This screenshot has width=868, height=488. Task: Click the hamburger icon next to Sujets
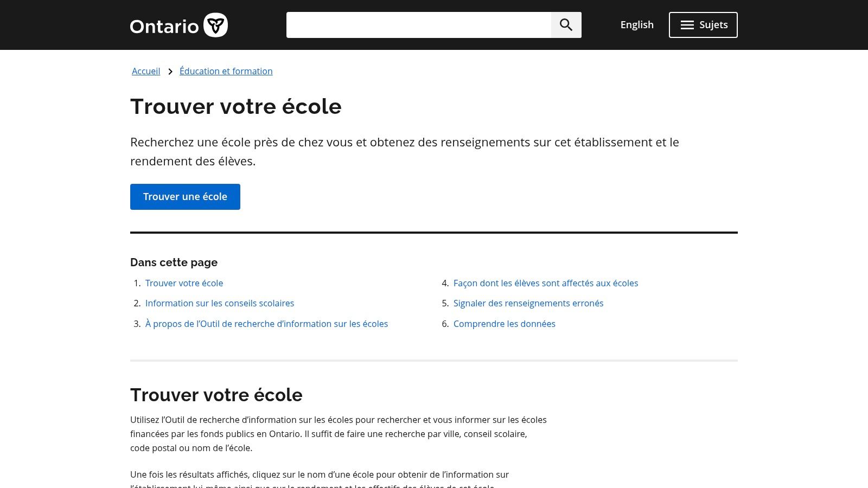tap(687, 25)
